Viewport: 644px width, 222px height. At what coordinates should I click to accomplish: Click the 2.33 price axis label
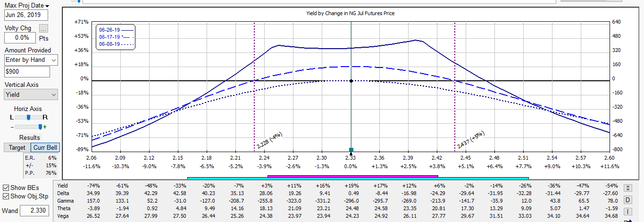click(x=351, y=158)
